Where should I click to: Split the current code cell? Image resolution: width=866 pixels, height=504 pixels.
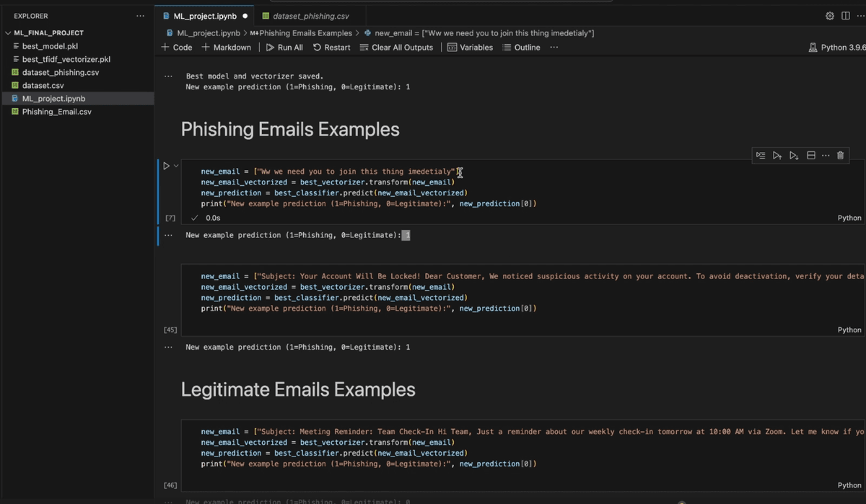(810, 155)
